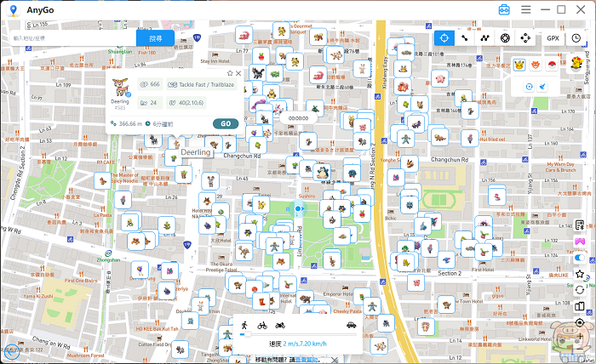The width and height of the screenshot is (596, 364).
Task: Select teleport mode crosshair tool
Action: pyautogui.click(x=444, y=38)
